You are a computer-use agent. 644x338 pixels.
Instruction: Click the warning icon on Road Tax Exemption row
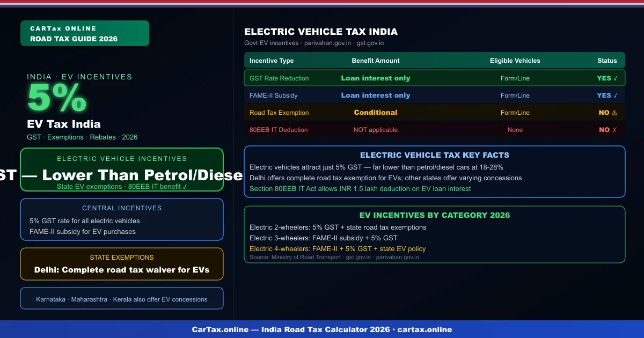(x=614, y=112)
